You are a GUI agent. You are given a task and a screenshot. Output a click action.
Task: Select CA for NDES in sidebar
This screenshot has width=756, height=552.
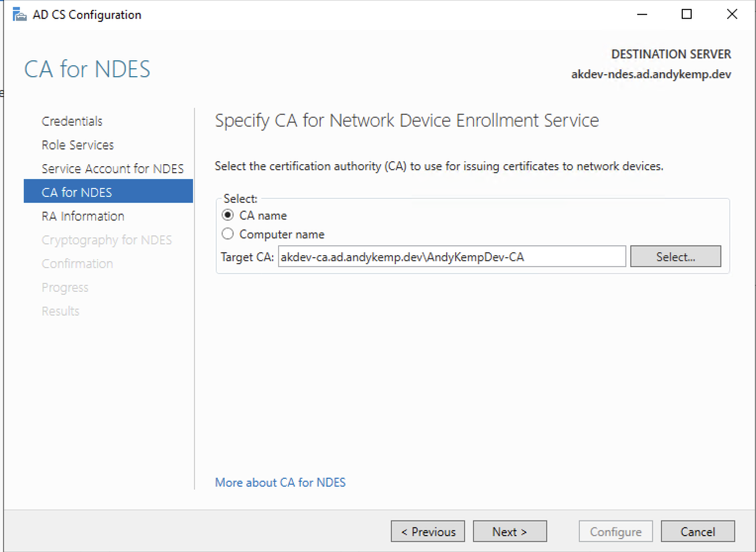(x=108, y=192)
